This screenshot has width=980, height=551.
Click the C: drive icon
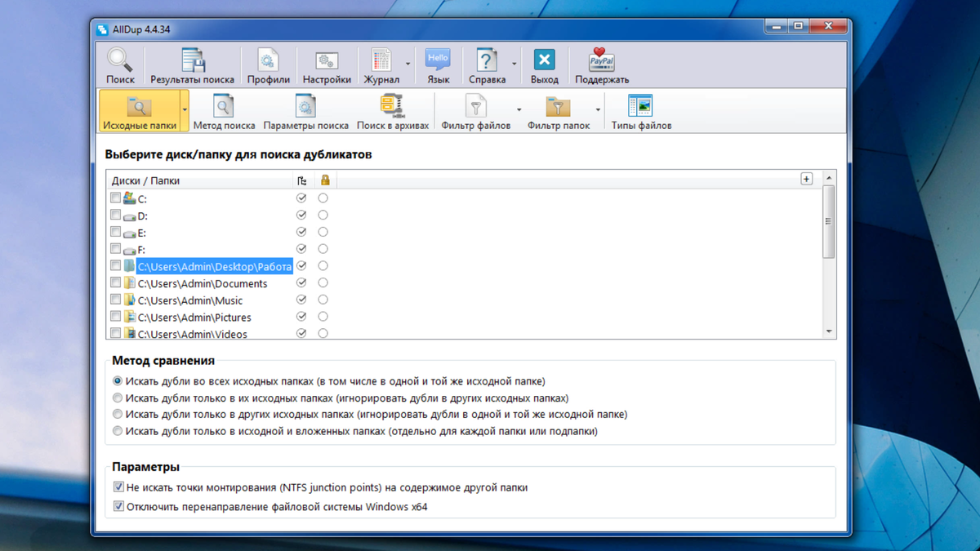pyautogui.click(x=129, y=198)
